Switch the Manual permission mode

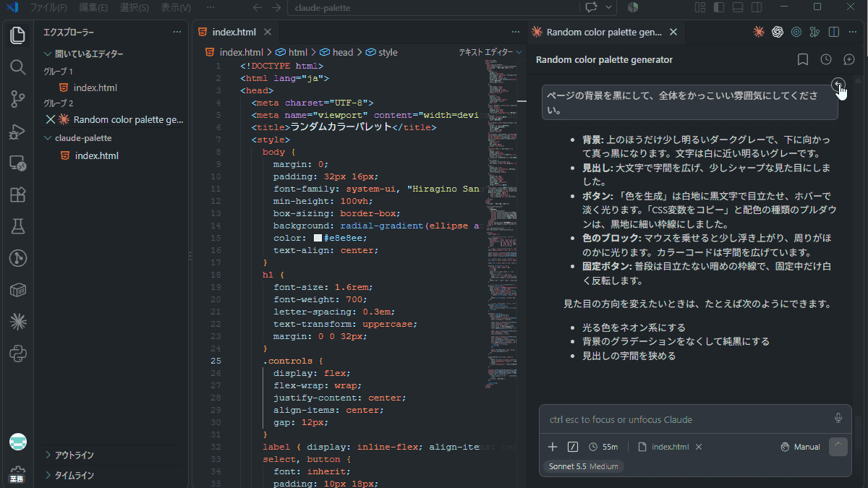coord(800,447)
